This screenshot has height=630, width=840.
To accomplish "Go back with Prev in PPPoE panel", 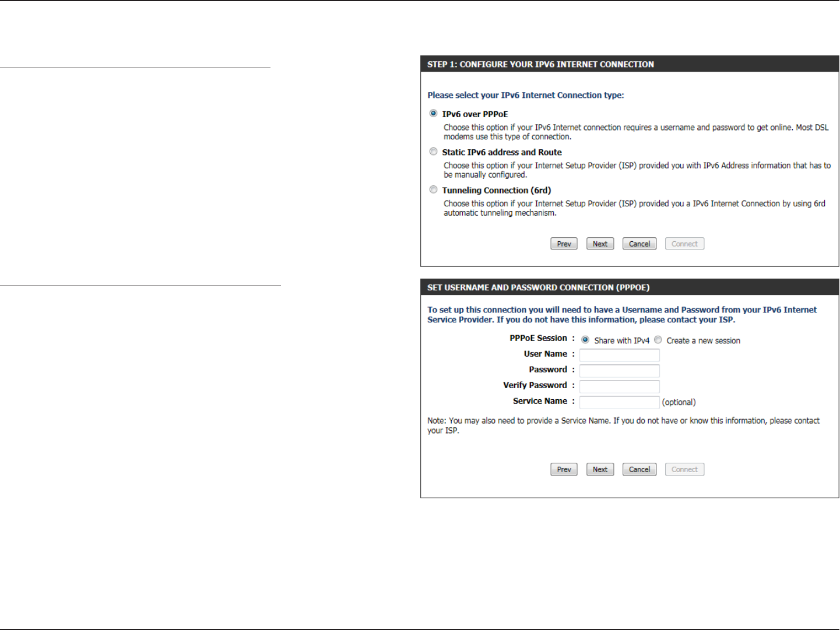I will pyautogui.click(x=564, y=469).
